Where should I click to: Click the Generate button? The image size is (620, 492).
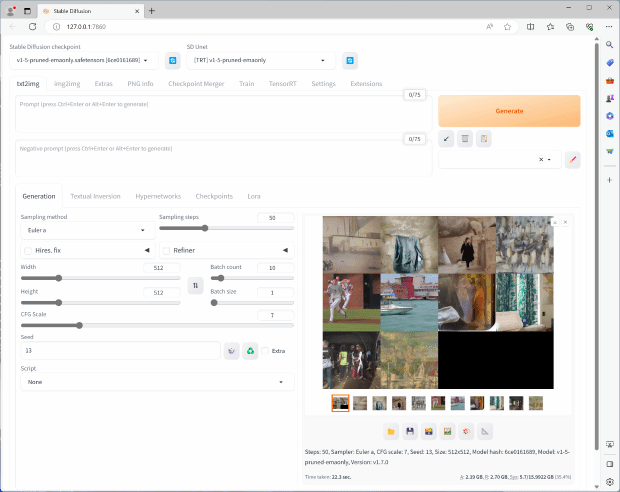coord(509,111)
